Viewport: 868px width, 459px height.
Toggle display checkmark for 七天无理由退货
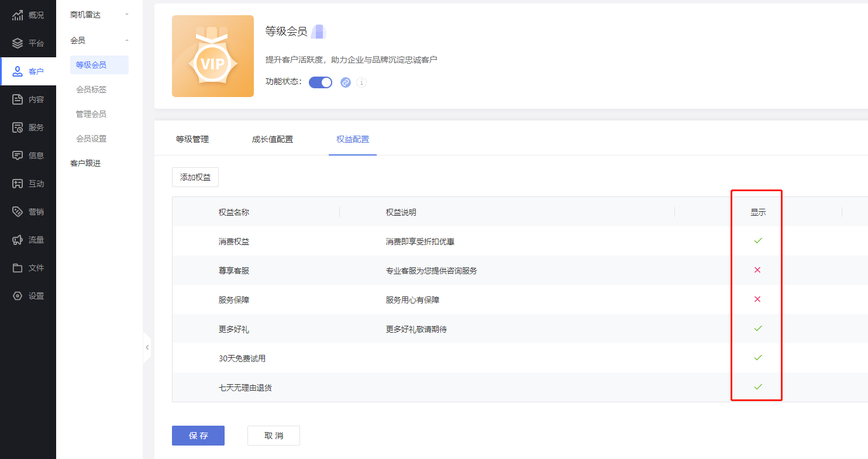(758, 387)
